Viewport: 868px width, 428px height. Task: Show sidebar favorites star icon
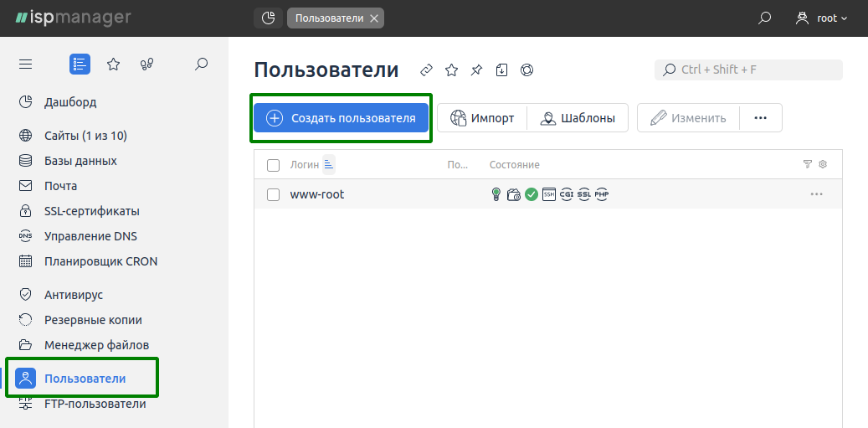pyautogui.click(x=114, y=64)
